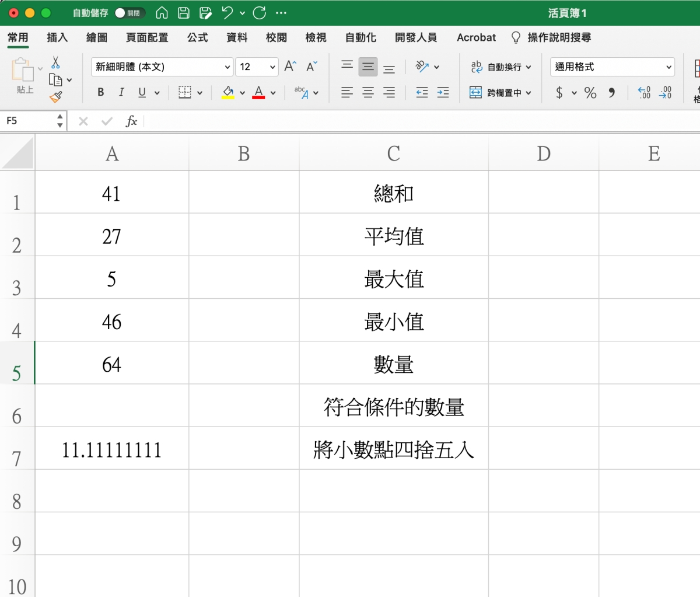The width and height of the screenshot is (700, 597).
Task: Click the Save As icon with pencil
Action: [205, 13]
